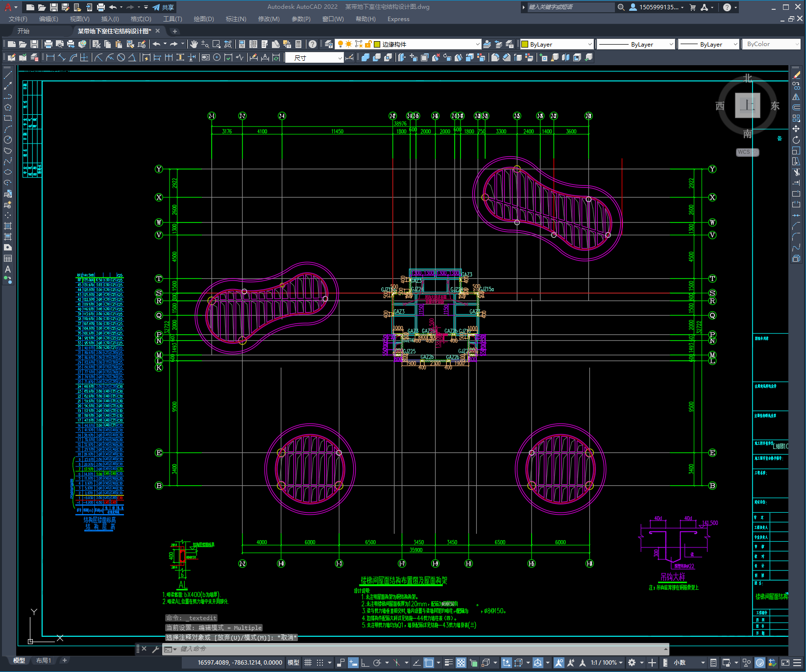The image size is (806, 672).
Task: Open the 修改(M) menu
Action: coord(269,19)
